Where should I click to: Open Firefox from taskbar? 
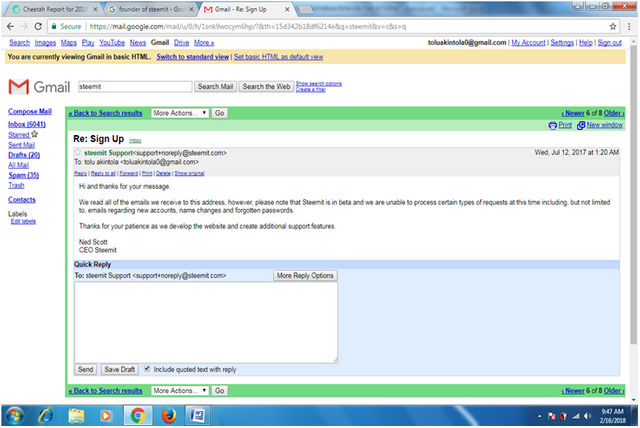point(169,416)
